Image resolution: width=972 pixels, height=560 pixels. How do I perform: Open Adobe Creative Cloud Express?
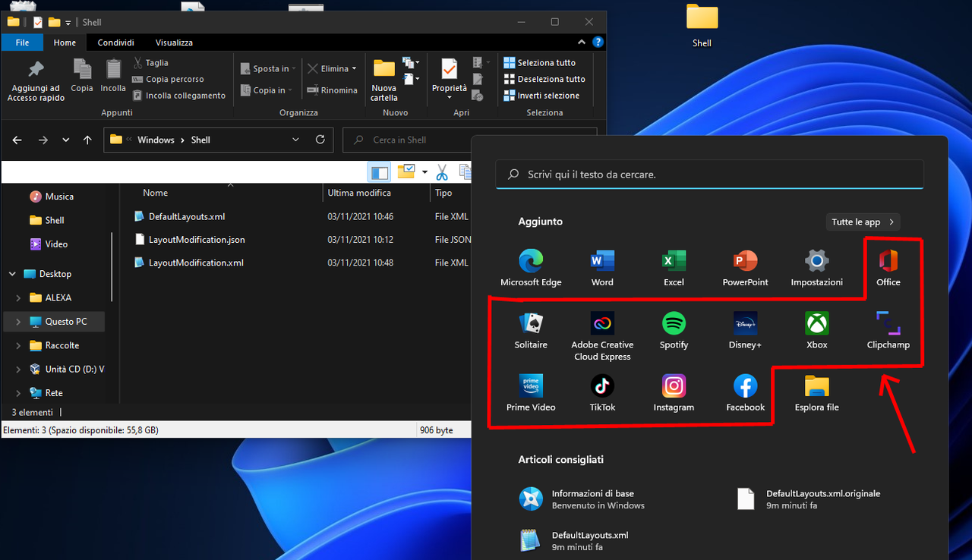[602, 337]
